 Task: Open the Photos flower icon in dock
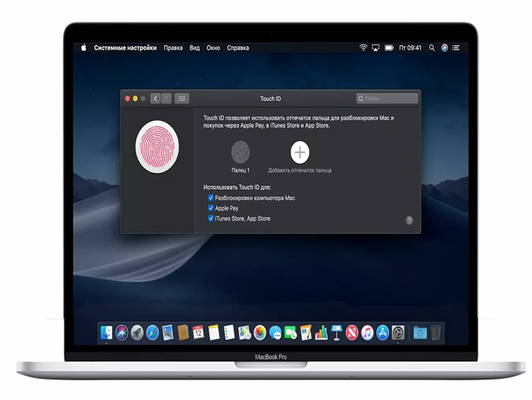[x=260, y=332]
